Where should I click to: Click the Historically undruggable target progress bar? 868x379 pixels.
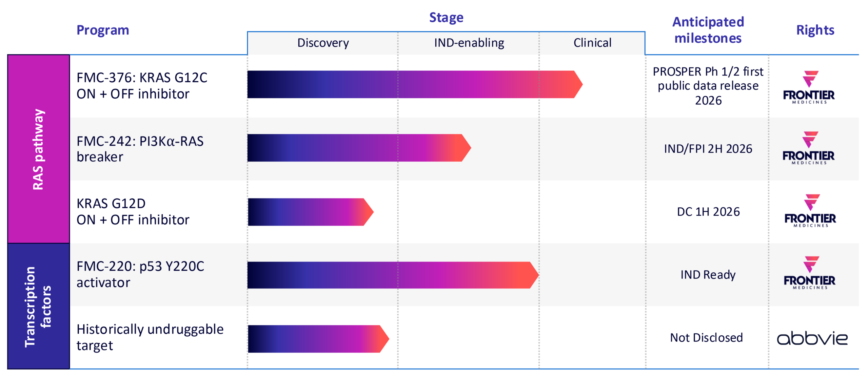coord(317,339)
